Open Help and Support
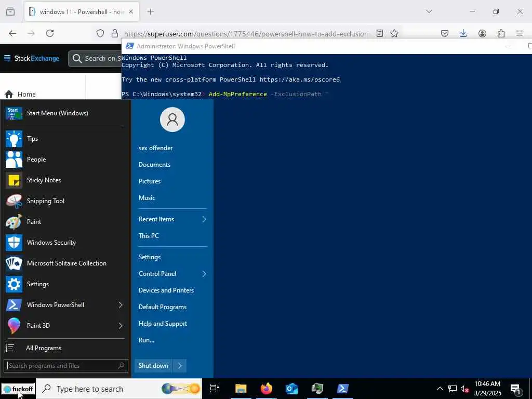 (163, 324)
